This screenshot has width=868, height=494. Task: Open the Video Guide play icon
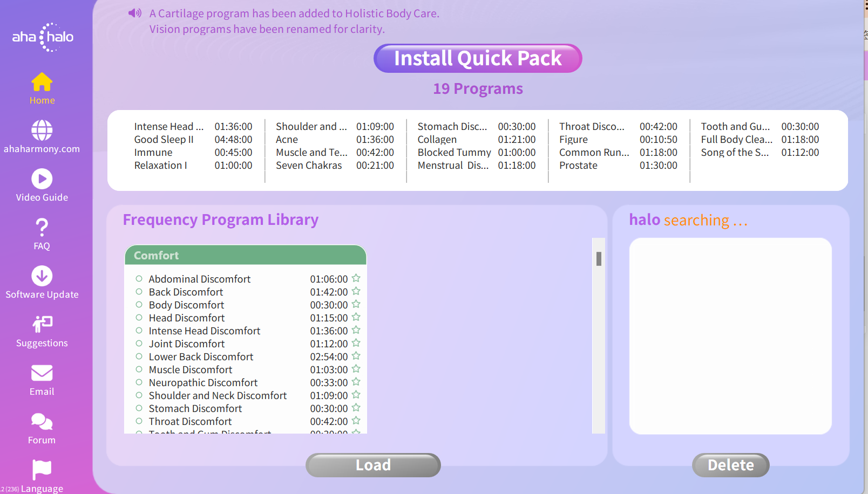[x=42, y=179]
